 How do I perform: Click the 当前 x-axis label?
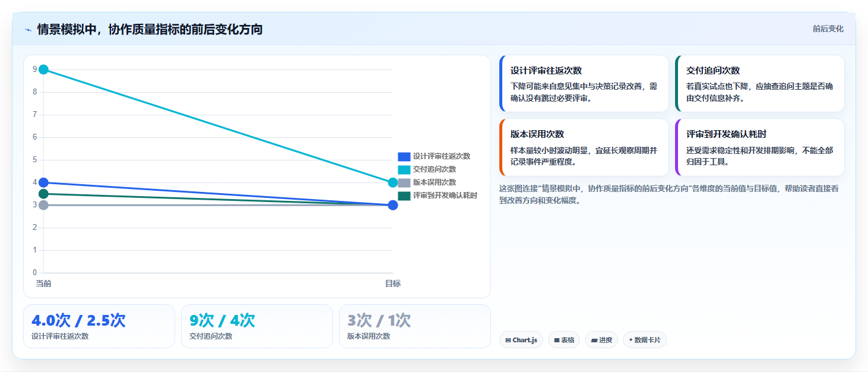click(x=43, y=283)
